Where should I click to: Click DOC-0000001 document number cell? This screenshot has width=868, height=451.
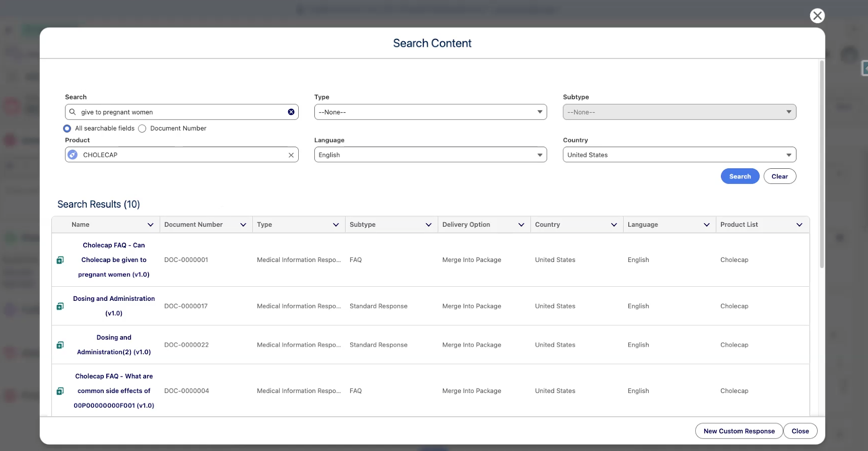pyautogui.click(x=186, y=260)
